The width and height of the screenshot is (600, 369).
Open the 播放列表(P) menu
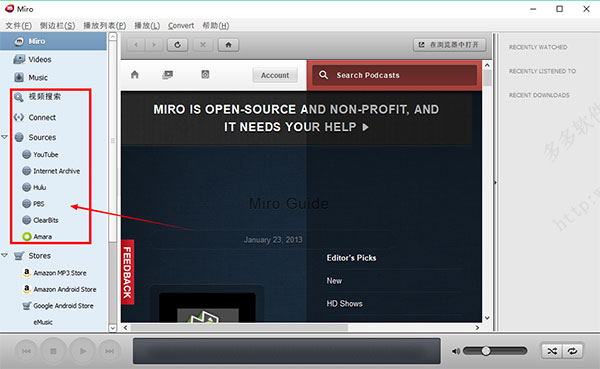[104, 26]
